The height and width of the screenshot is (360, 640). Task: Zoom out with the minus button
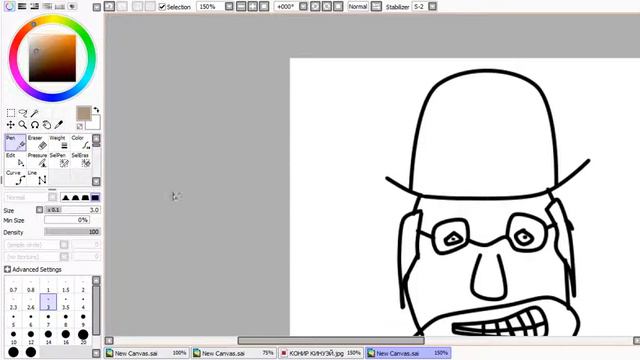241,7
